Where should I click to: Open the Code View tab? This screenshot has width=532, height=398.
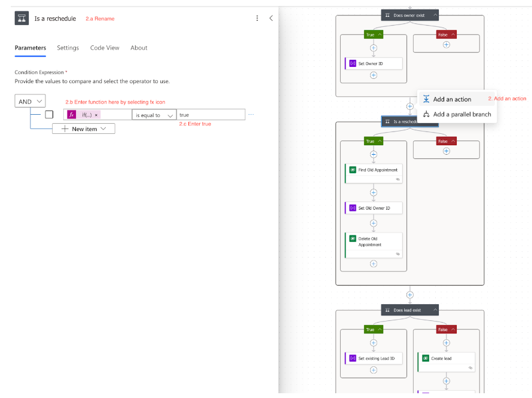tap(105, 48)
